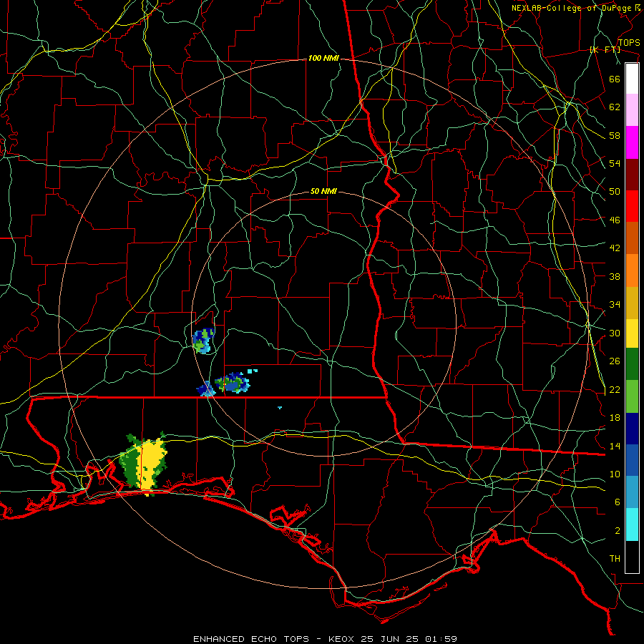This screenshot has height=644, width=644.
Task: Click the "58" legend value
Action: (x=615, y=135)
